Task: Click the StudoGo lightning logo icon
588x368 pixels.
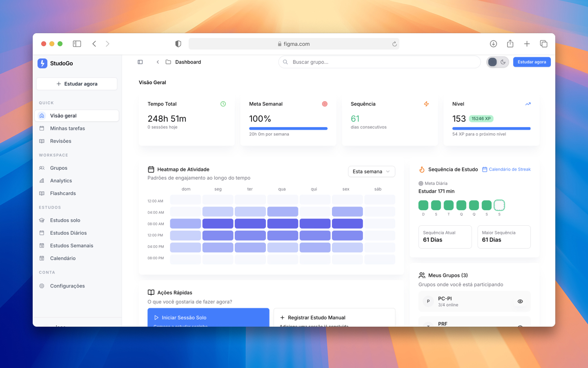Action: [42, 63]
